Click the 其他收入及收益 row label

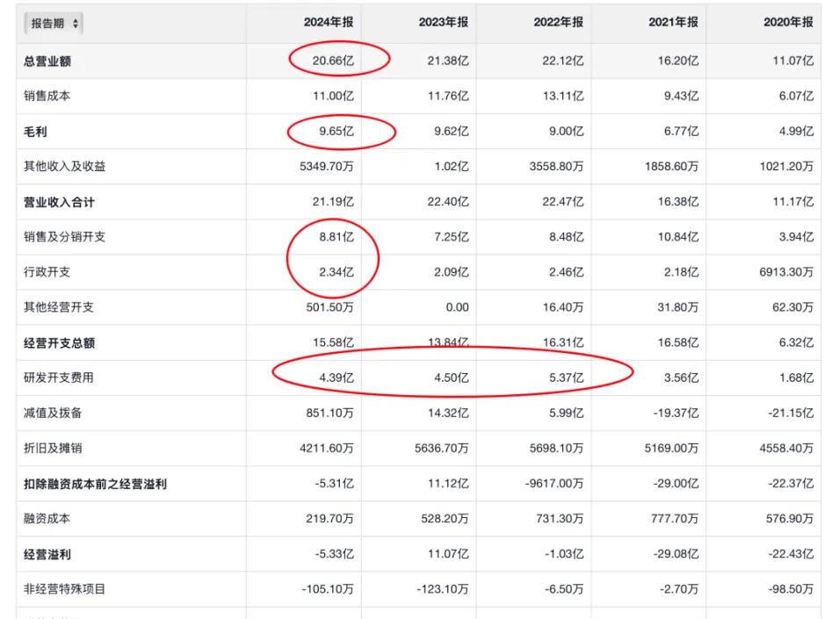[x=64, y=167]
